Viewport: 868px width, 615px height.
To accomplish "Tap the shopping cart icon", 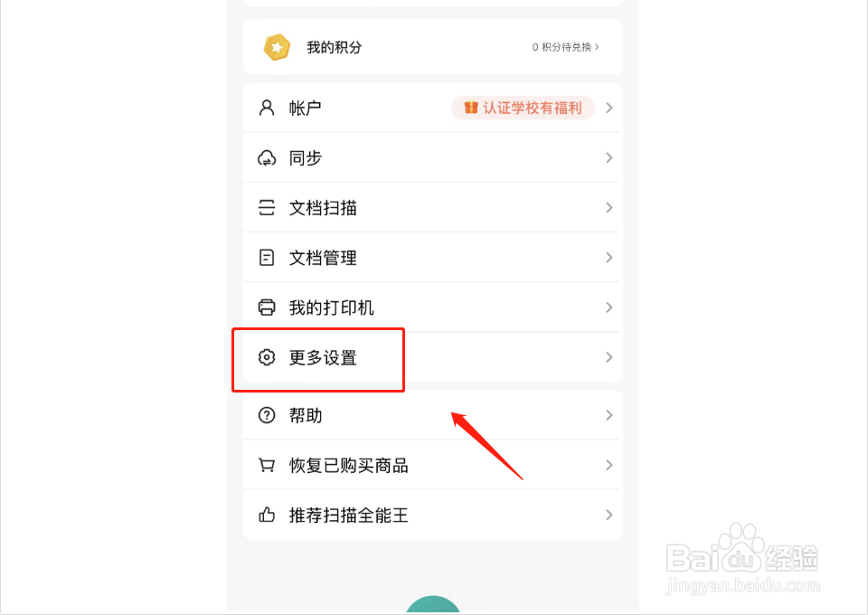I will 267,465.
